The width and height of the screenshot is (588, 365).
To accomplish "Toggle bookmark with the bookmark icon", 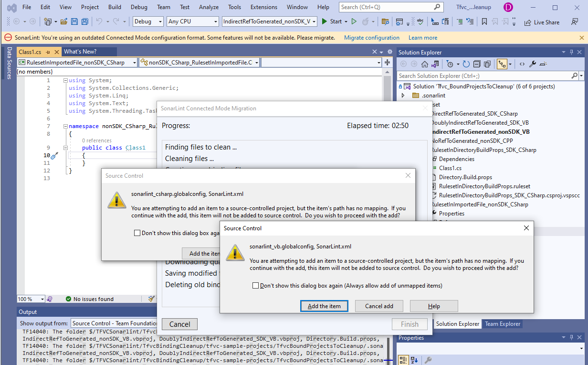I will (484, 21).
